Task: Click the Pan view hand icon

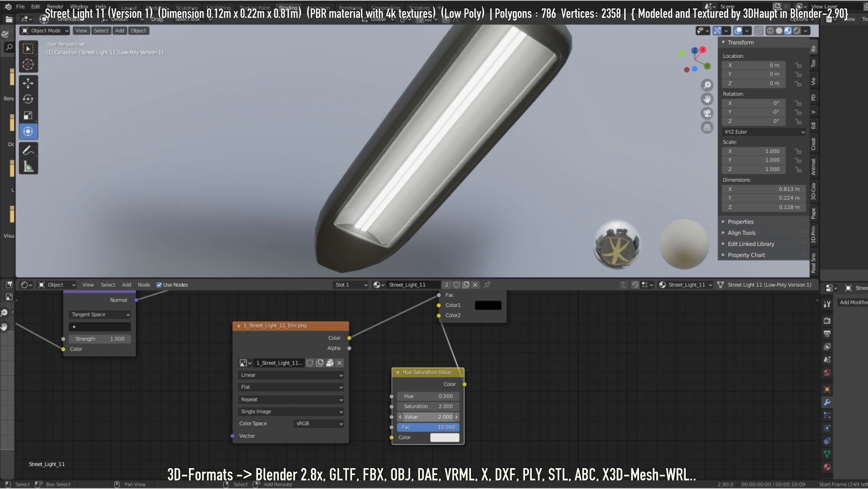Action: pyautogui.click(x=707, y=99)
